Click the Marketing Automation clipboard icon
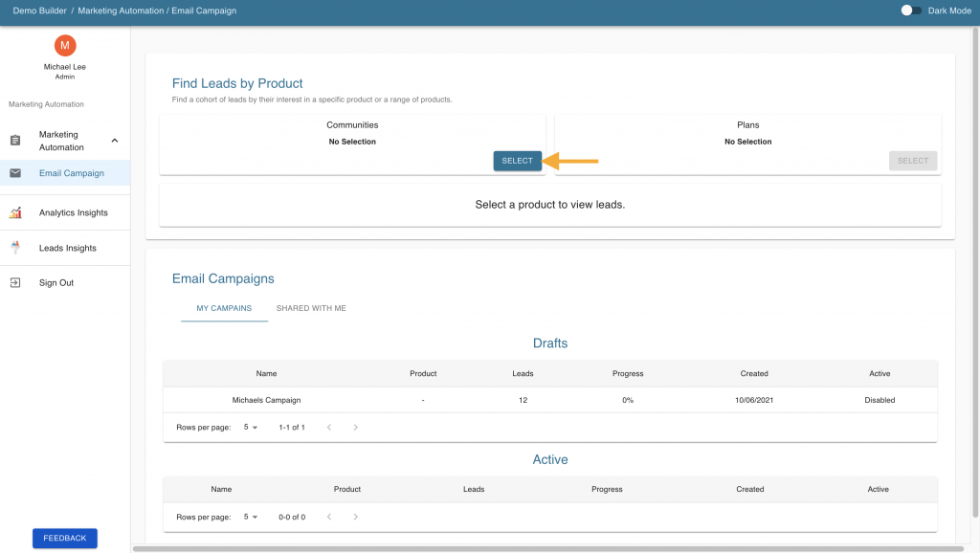 15,141
